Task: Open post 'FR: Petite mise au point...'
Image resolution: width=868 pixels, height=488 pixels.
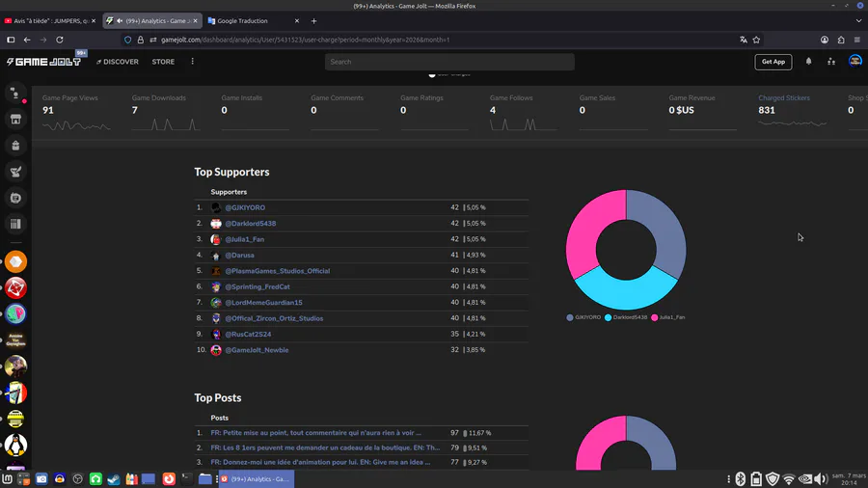Action: [315, 433]
